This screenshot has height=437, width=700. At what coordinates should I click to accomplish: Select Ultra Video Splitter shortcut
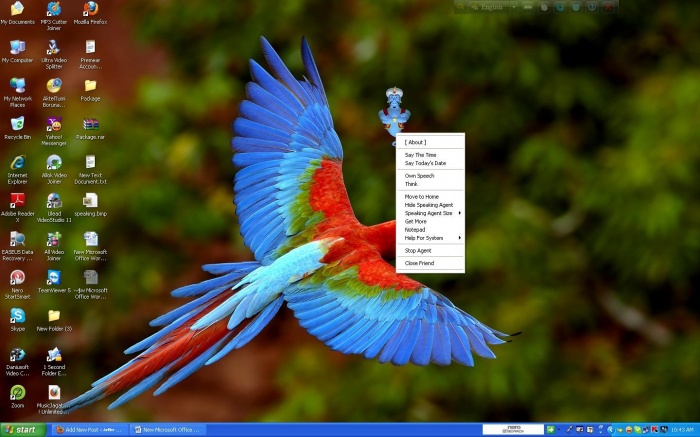pos(54,54)
